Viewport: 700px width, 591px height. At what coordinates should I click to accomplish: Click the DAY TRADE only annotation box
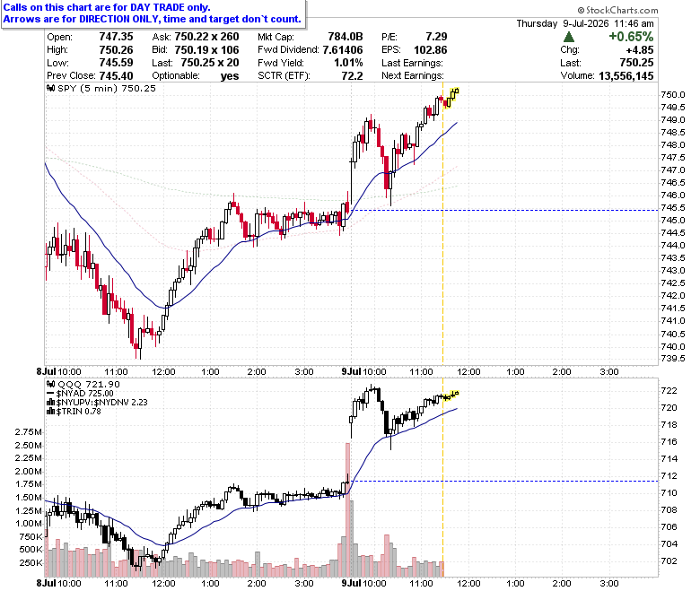pyautogui.click(x=153, y=13)
